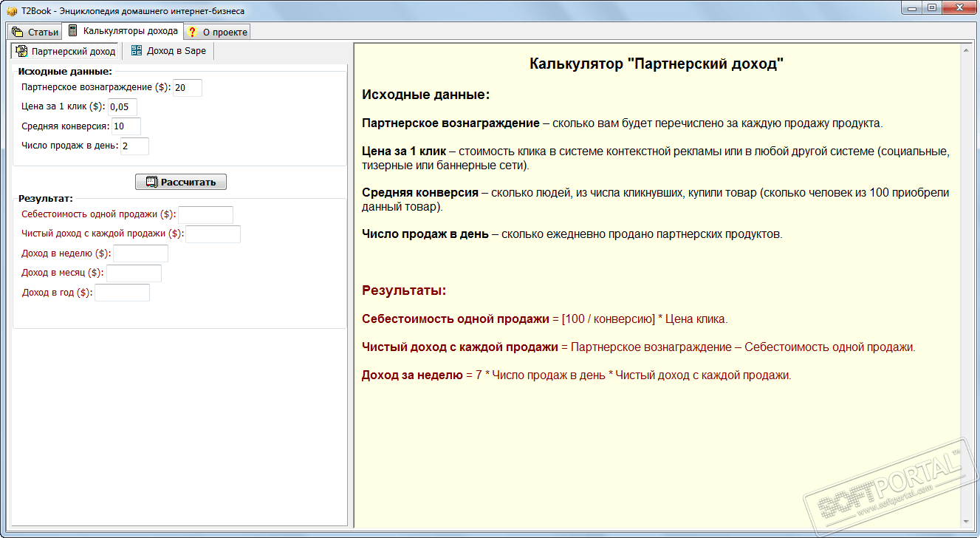Focus the Партнерское вознаграждение input field
This screenshot has height=538, width=980.
(x=188, y=88)
